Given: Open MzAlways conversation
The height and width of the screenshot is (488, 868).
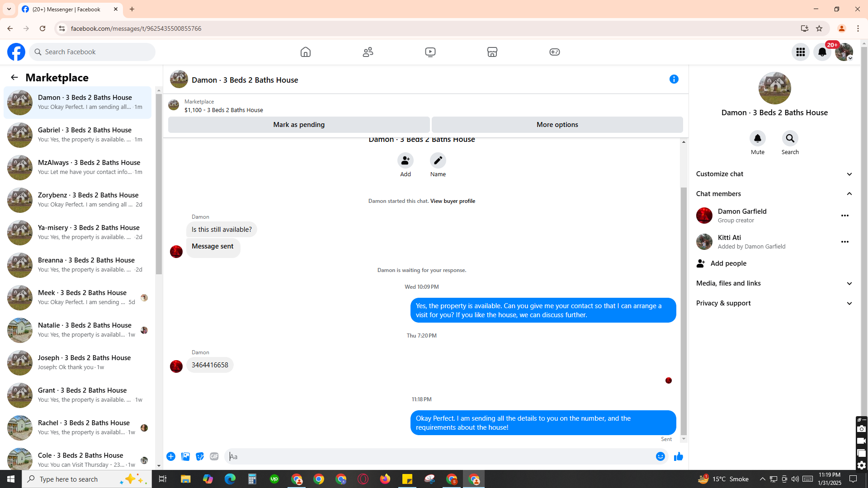Looking at the screenshot, I should click(x=78, y=168).
